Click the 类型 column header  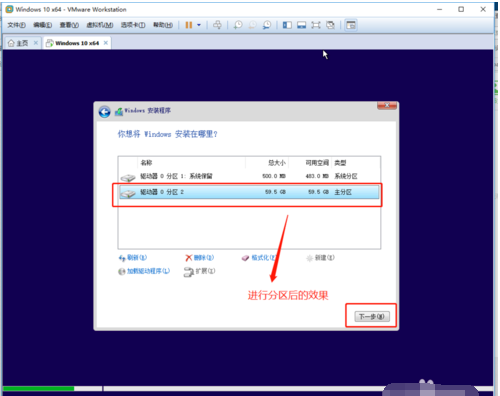click(356, 163)
